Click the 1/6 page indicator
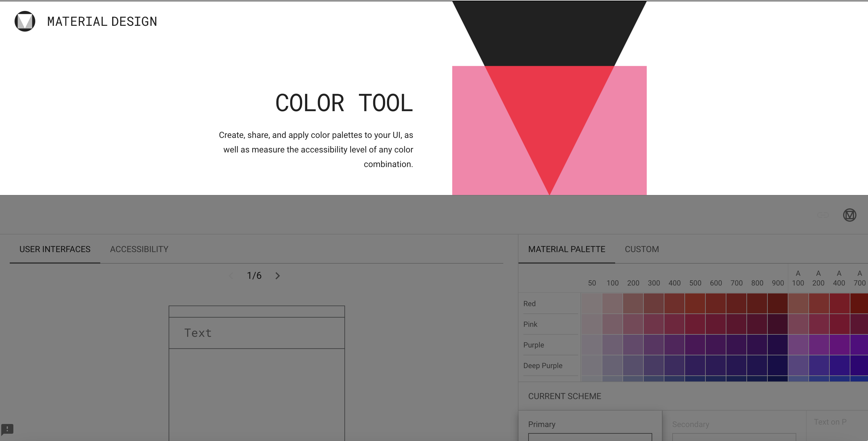The image size is (868, 441). pos(254,276)
